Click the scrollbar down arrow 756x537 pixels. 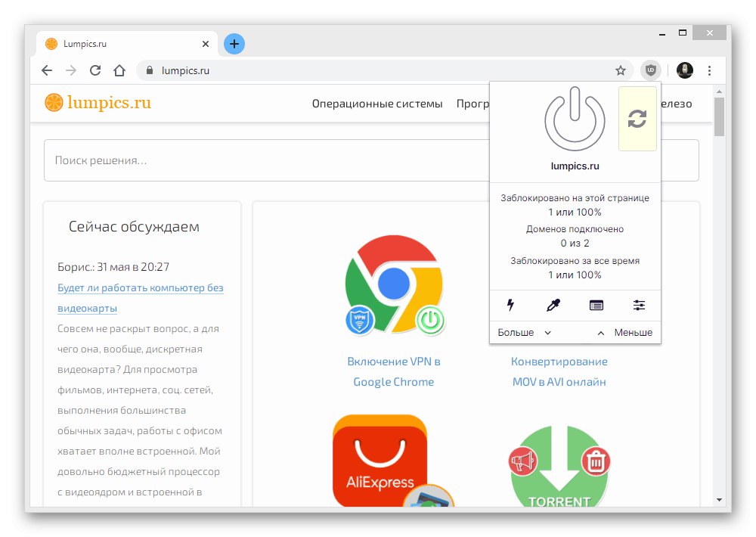point(719,500)
